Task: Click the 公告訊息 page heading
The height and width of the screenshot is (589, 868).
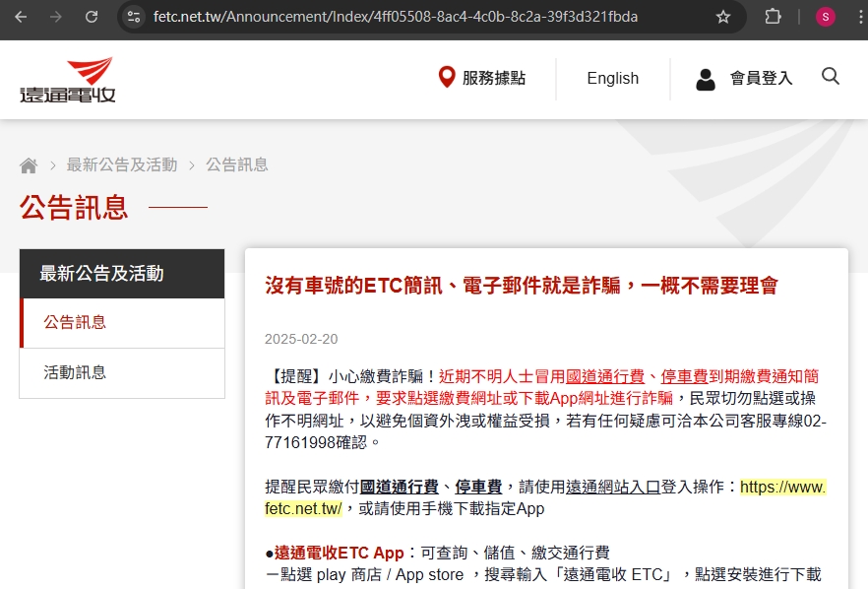Action: click(74, 208)
